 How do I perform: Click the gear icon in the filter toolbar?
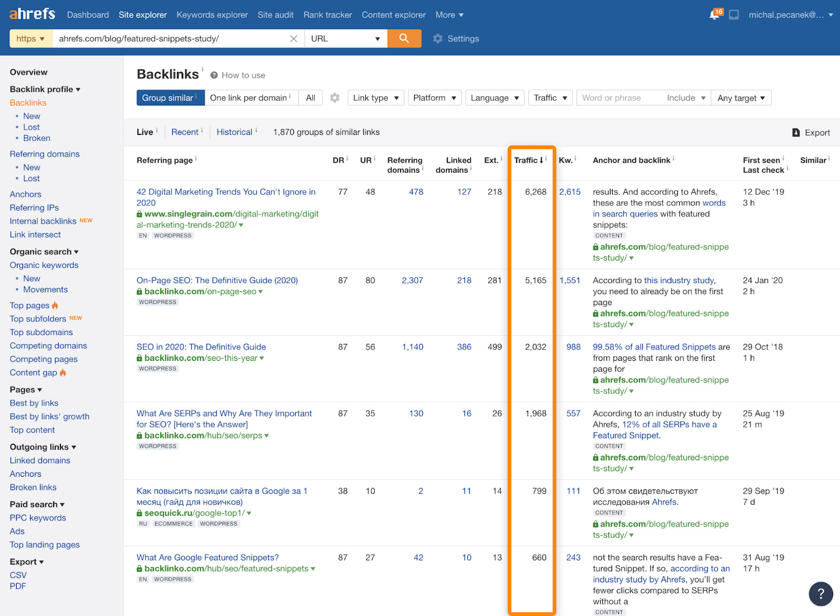334,97
